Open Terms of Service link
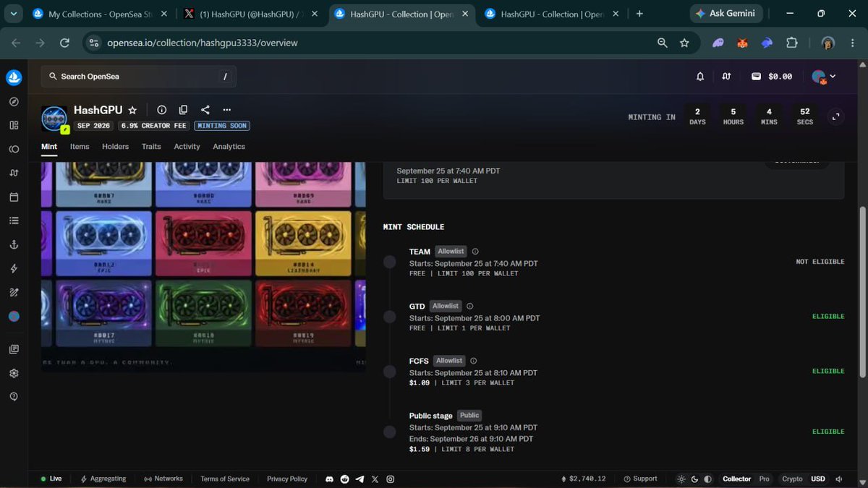The width and height of the screenshot is (868, 488). click(225, 479)
